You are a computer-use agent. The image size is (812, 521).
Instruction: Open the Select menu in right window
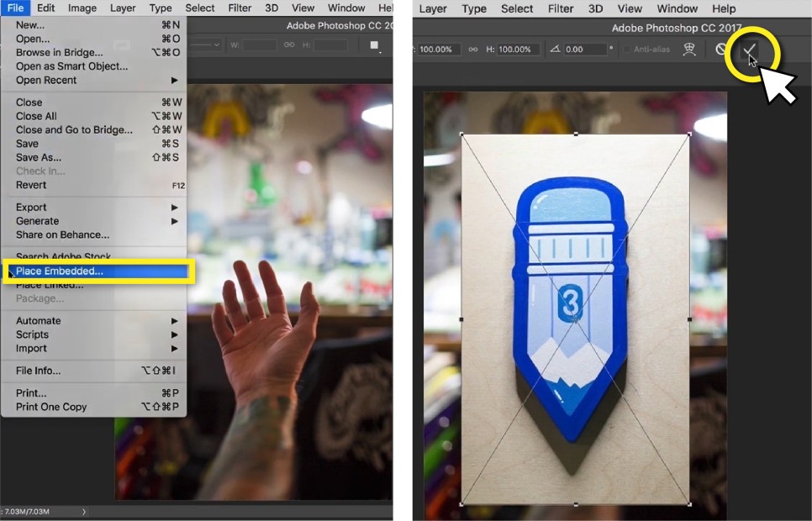pyautogui.click(x=517, y=8)
